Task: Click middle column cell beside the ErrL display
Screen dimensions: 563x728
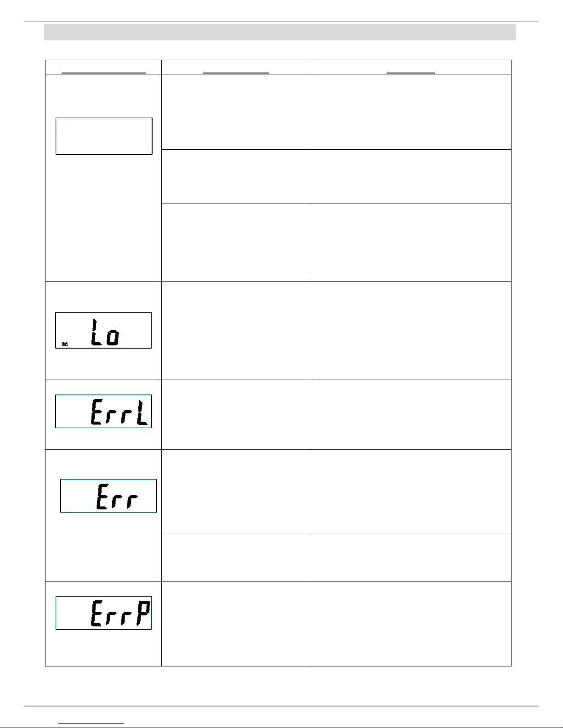Action: coord(236,414)
